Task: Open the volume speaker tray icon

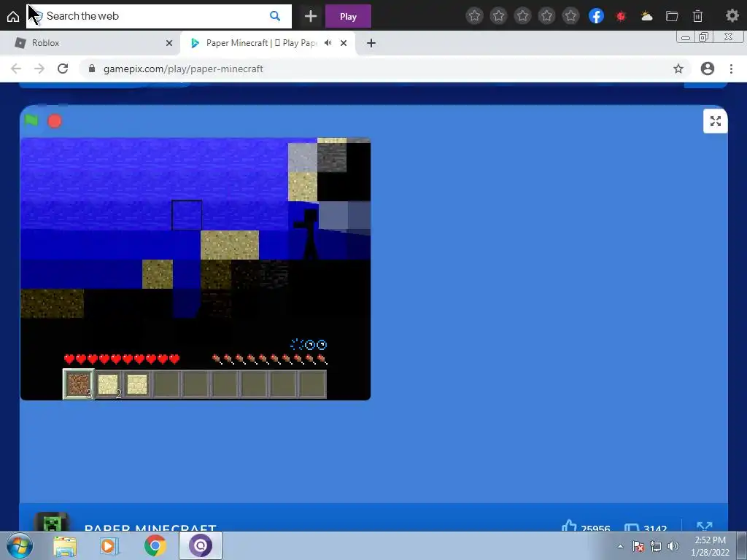Action: coord(673,546)
